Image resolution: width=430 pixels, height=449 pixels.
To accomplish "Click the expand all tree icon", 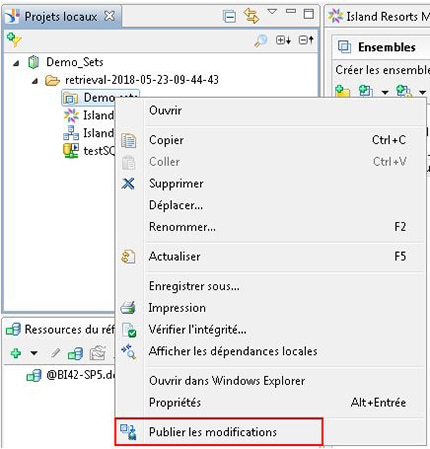I will (x=283, y=40).
